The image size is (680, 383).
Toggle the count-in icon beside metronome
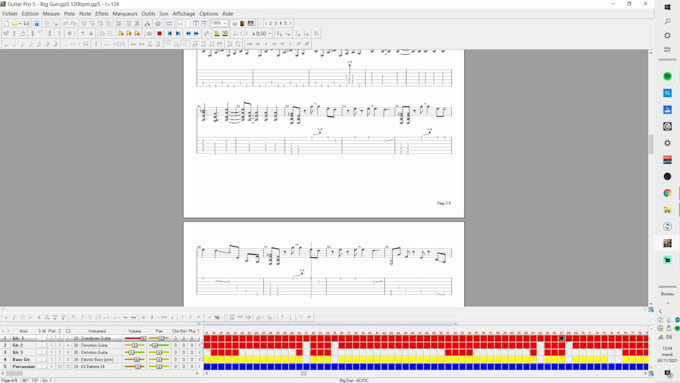[x=225, y=33]
